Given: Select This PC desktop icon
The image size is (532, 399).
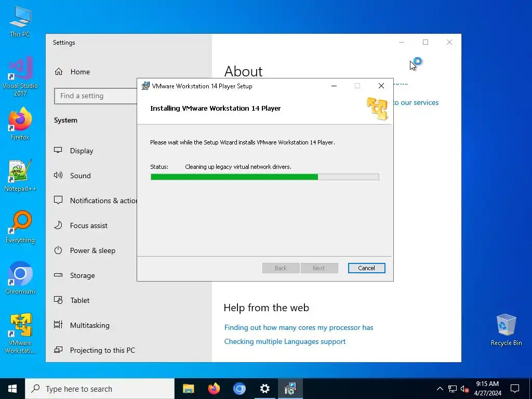Looking at the screenshot, I should point(20,22).
